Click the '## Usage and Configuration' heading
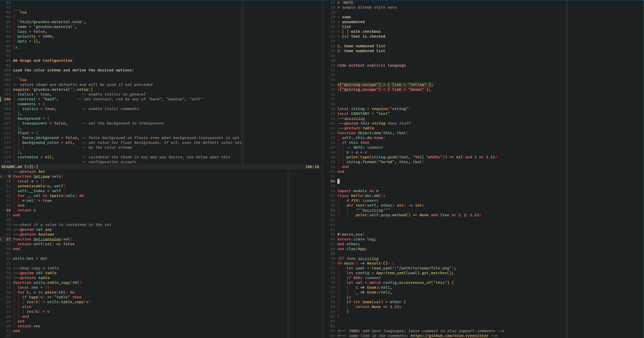644x338 pixels. 43,60
